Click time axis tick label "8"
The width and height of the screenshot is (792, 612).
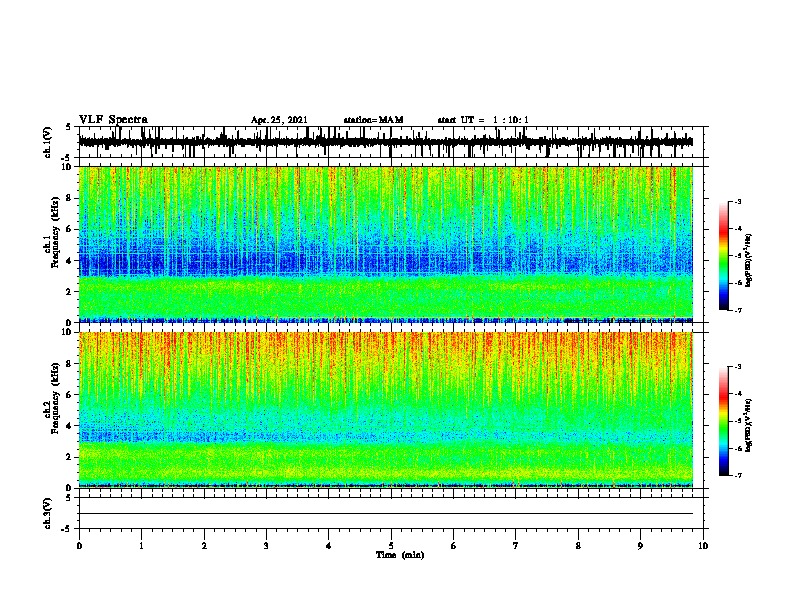pos(578,546)
